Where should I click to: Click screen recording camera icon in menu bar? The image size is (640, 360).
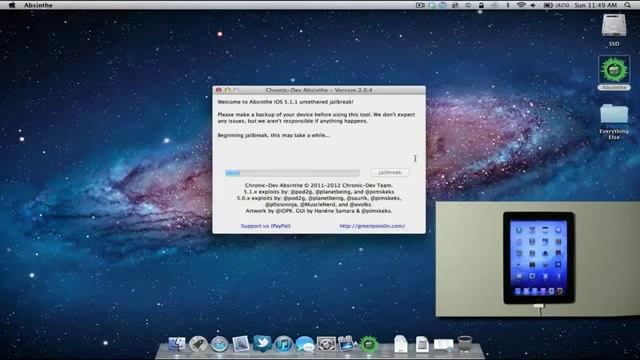coord(420,5)
